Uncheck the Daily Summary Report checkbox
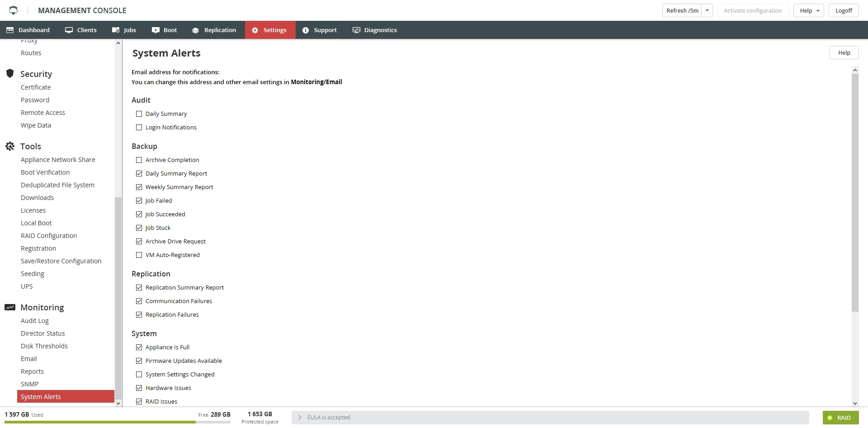The height and width of the screenshot is (428, 868). 139,173
